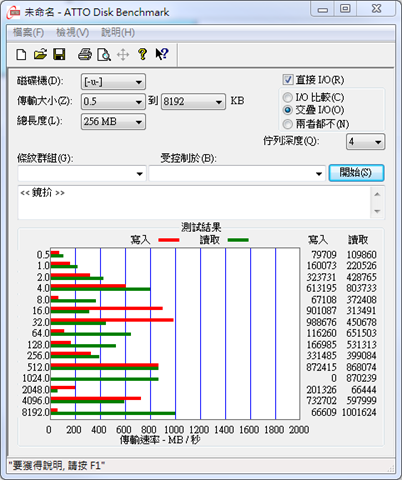The width and height of the screenshot is (402, 480).
Task: Open the transfer size start dropdown showing 0.5
Action: point(113,101)
